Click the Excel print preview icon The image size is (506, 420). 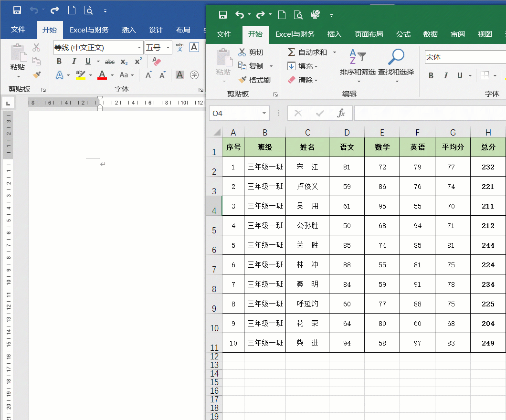click(298, 15)
